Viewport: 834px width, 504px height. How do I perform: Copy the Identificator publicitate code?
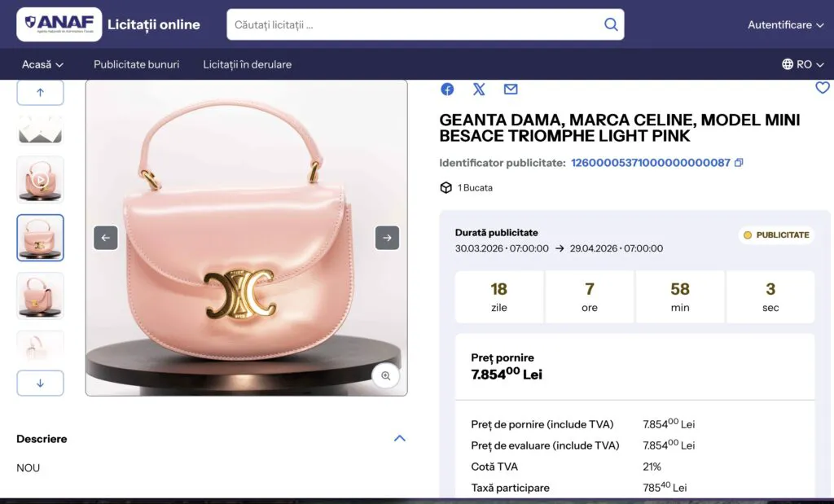(x=738, y=163)
